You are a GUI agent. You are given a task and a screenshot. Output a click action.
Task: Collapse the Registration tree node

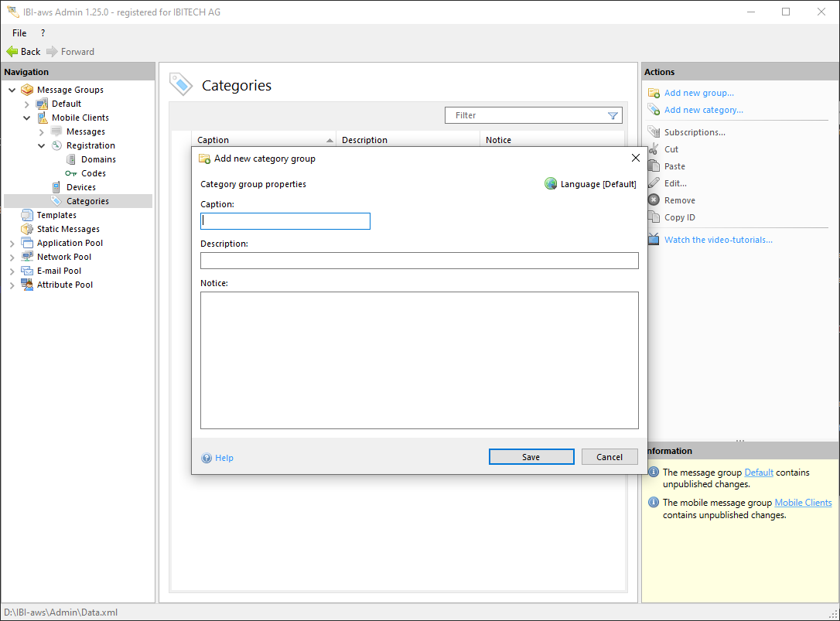[42, 146]
